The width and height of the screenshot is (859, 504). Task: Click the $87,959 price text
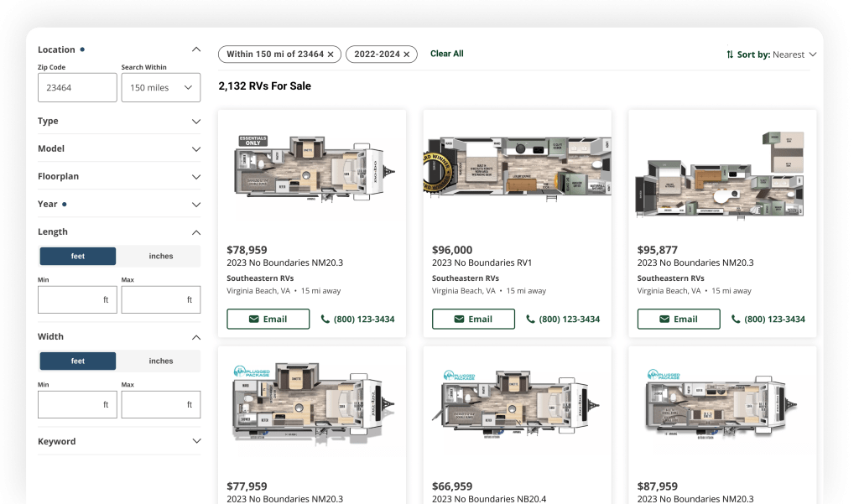[x=658, y=486]
